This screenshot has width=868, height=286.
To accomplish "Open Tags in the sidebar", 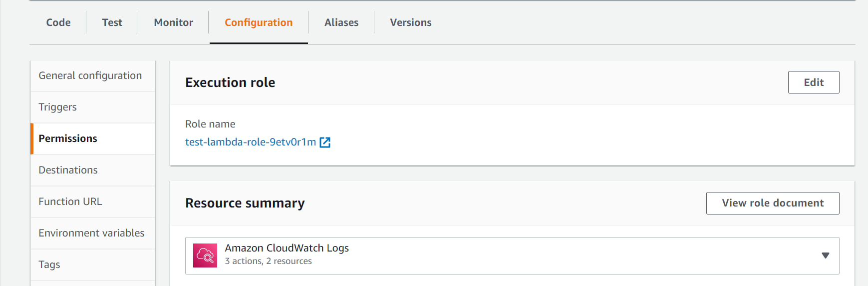I will tap(49, 264).
